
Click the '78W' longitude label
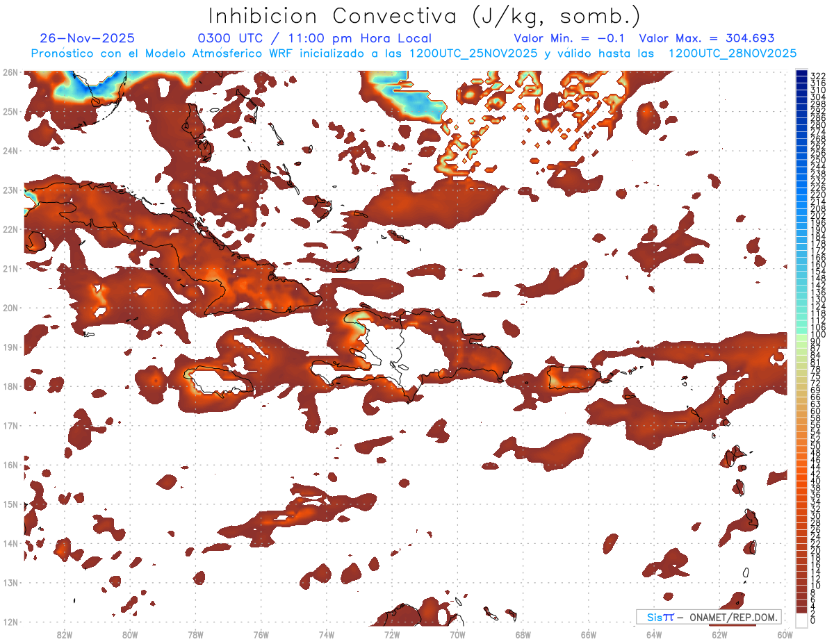click(x=195, y=634)
